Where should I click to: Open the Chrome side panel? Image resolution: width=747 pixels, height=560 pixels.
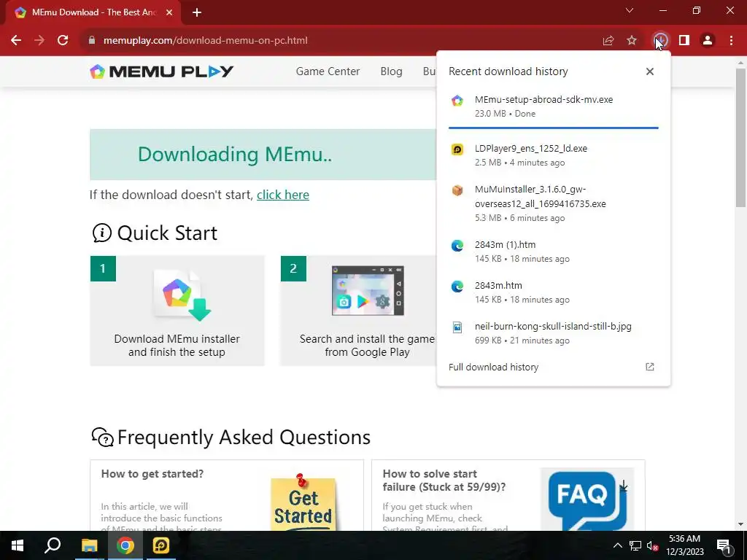684,41
